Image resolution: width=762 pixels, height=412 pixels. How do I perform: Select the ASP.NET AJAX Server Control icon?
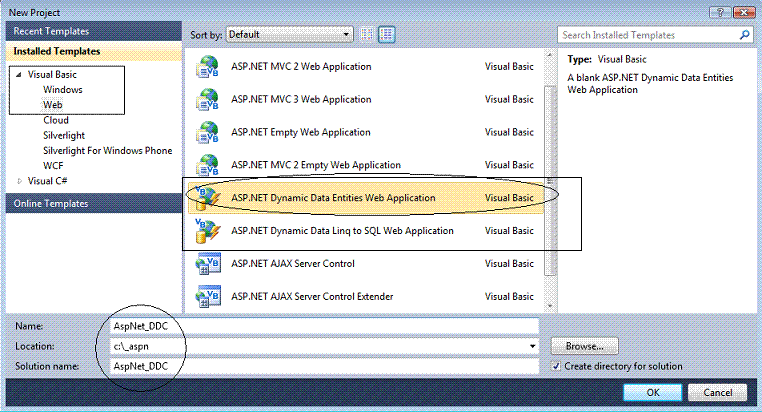(x=208, y=264)
